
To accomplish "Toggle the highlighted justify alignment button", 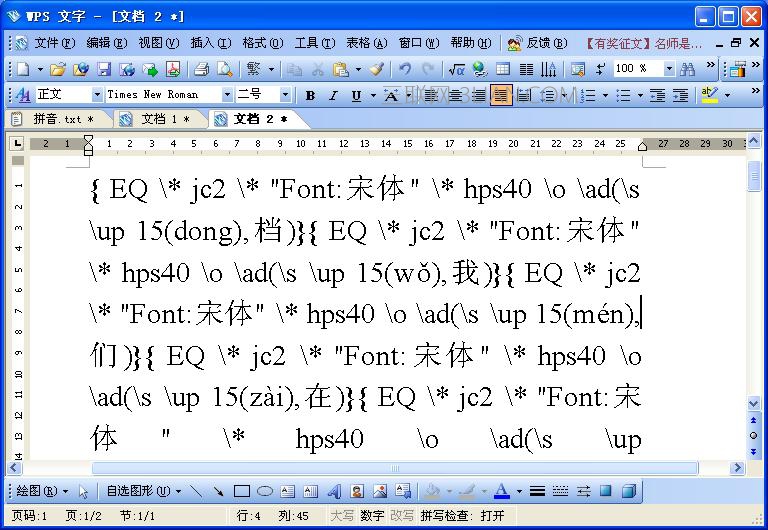I will [501, 95].
